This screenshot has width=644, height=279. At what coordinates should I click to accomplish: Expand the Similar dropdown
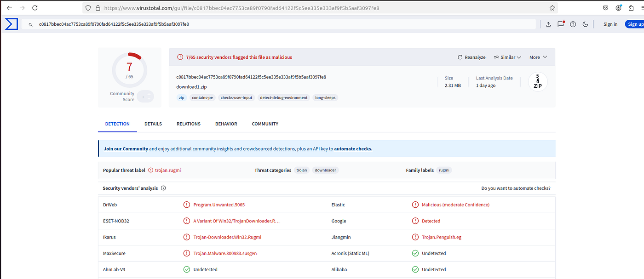coord(507,57)
